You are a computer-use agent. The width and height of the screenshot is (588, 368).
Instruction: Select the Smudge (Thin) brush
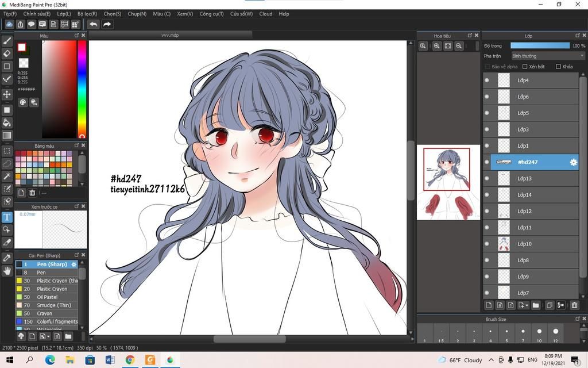[47, 305]
